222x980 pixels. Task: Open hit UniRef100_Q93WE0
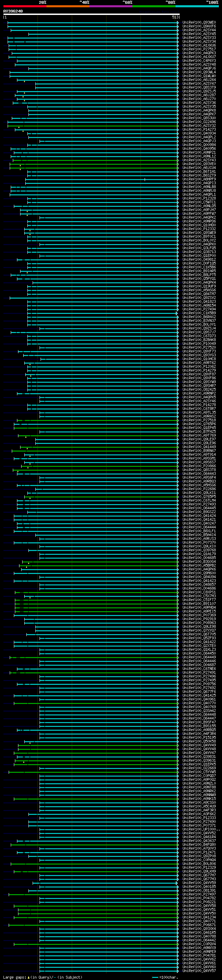(199, 23)
